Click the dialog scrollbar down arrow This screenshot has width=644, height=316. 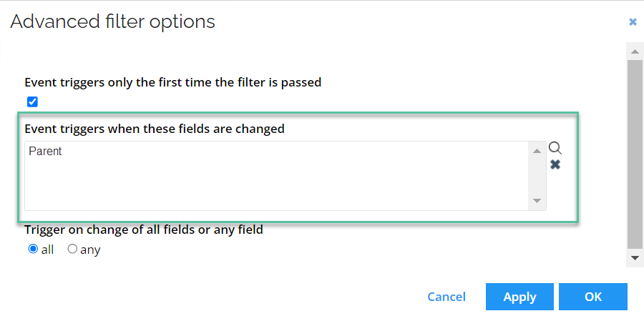tap(635, 258)
